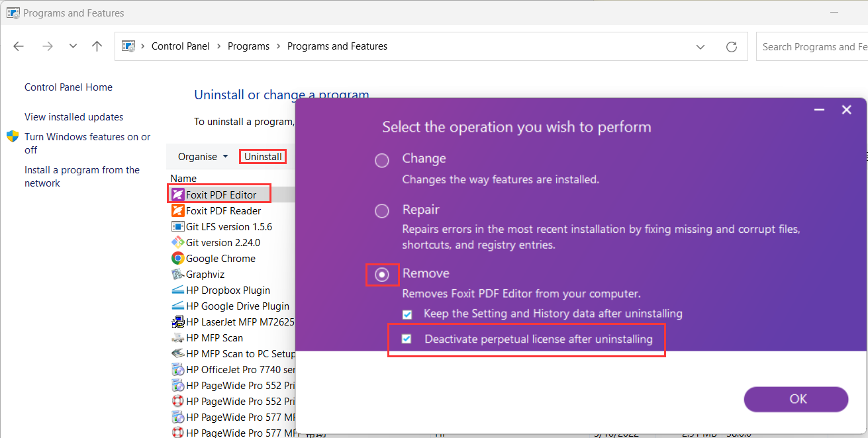Expand the address bar history dropdown
868x438 pixels.
(700, 46)
